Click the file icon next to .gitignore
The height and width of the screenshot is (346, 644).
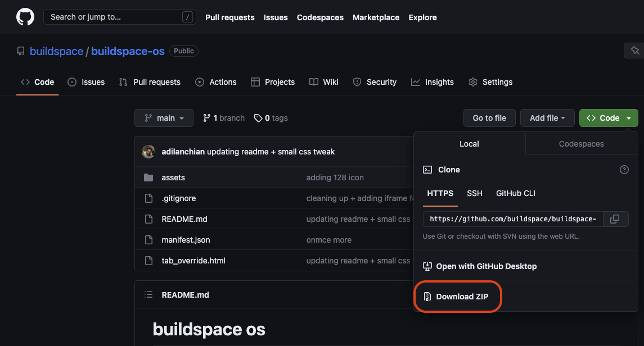[x=148, y=198]
